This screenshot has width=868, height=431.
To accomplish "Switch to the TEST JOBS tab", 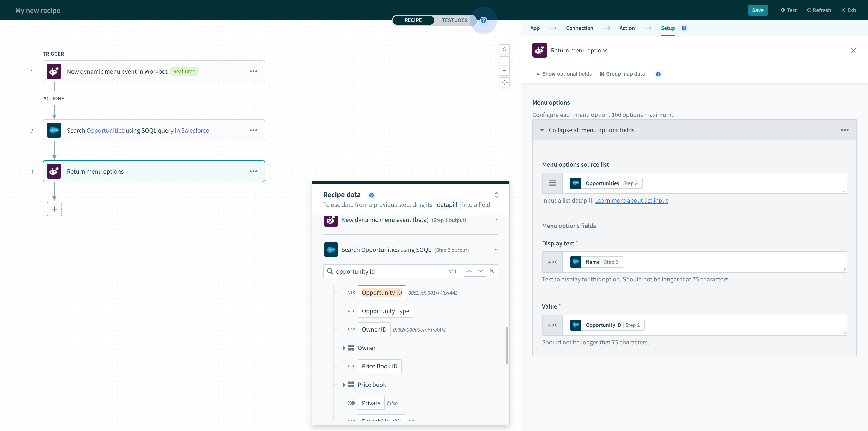I will [454, 20].
